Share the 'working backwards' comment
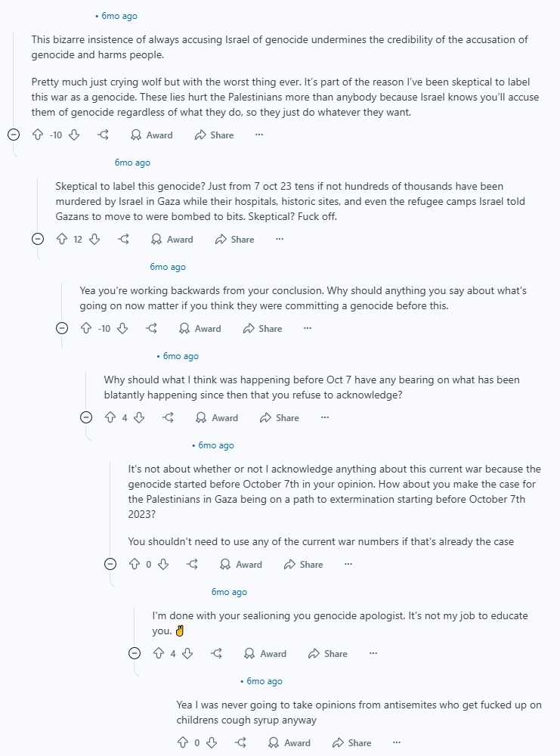 click(263, 328)
